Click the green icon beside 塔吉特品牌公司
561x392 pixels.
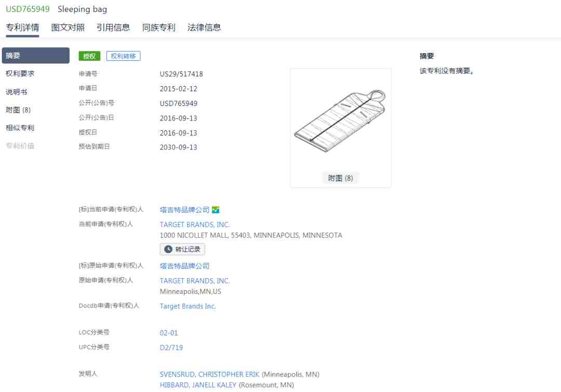point(216,210)
